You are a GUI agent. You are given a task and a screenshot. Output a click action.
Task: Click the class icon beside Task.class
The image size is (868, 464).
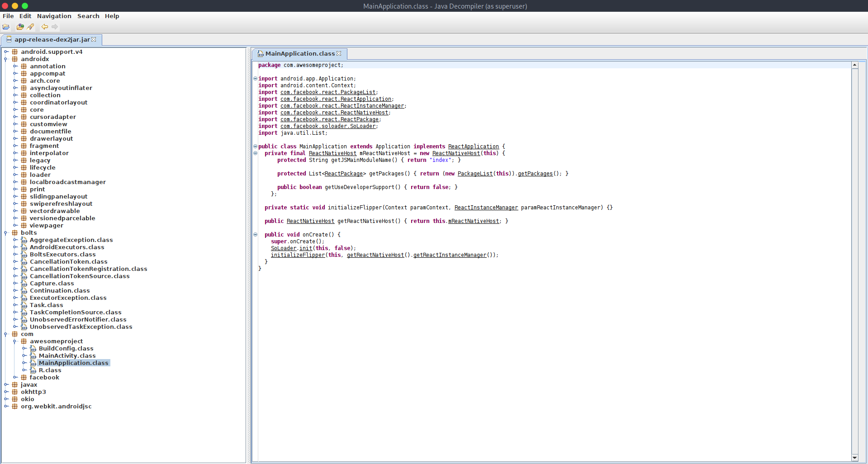(x=24, y=305)
